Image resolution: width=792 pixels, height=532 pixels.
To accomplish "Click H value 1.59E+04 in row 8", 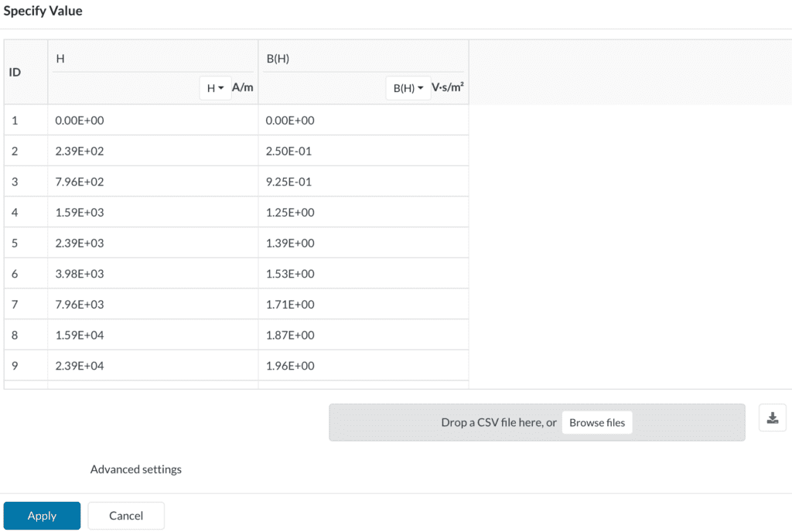I will (x=152, y=335).
